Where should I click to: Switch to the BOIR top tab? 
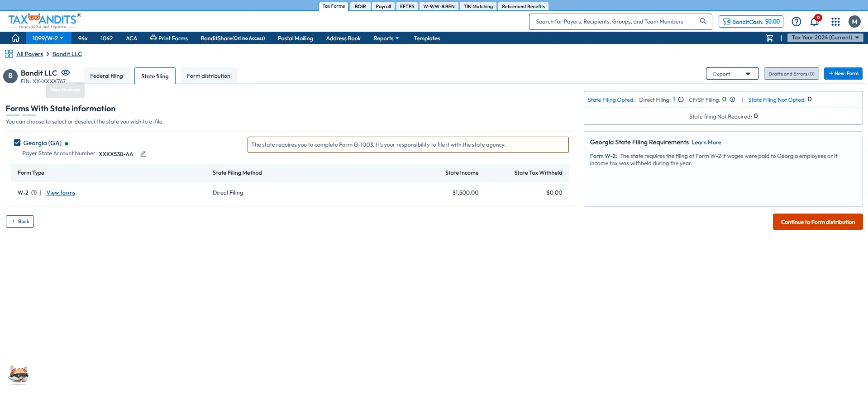pyautogui.click(x=360, y=6)
